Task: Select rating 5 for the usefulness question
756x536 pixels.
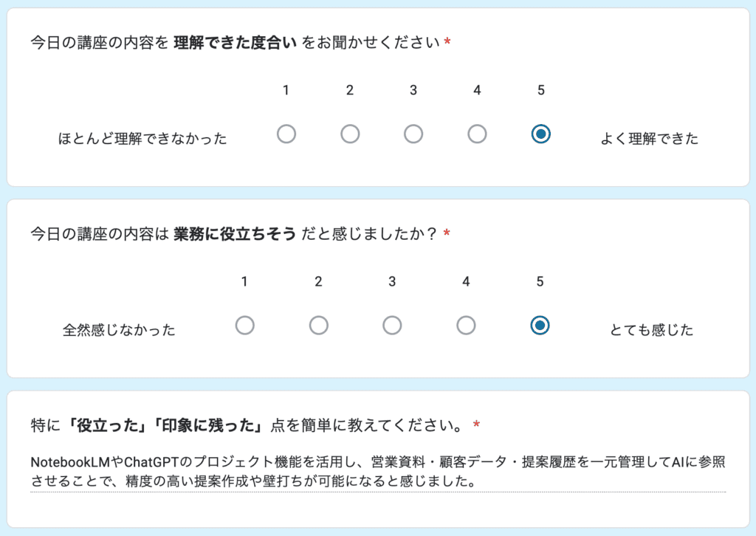Action: pos(539,325)
